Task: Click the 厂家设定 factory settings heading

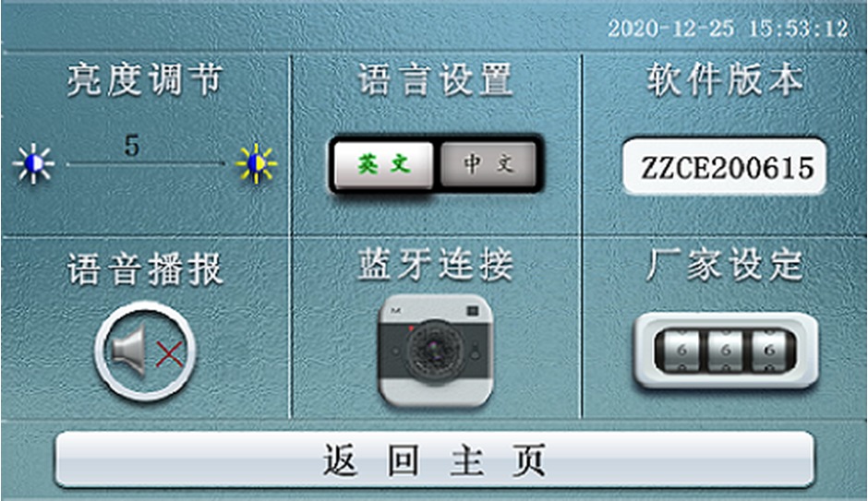Action: tap(725, 265)
